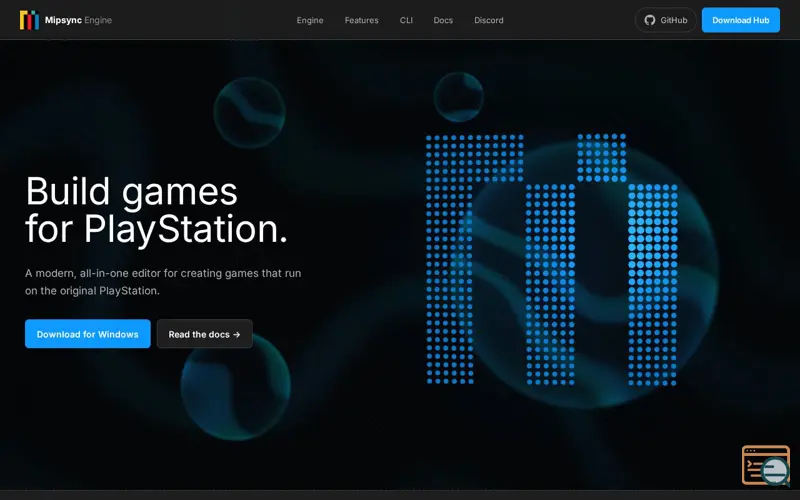Image resolution: width=800 pixels, height=500 pixels.
Task: Click the Mipsync Engine logo icon
Action: pos(30,20)
